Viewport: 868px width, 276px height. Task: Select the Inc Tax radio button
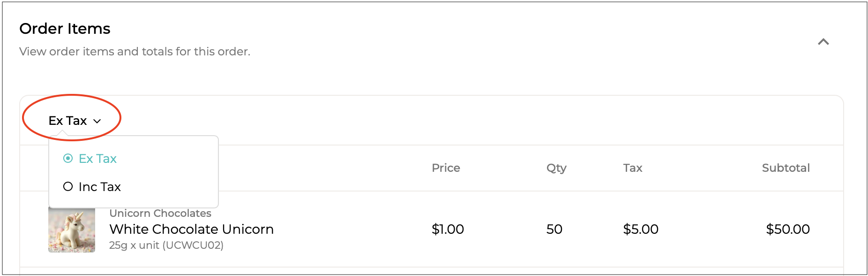click(x=68, y=187)
